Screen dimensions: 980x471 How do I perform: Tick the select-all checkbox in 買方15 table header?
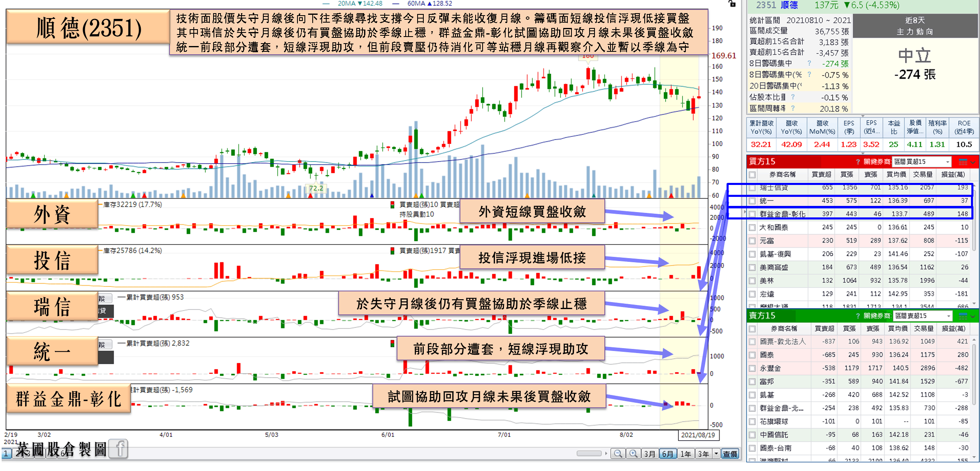point(752,175)
